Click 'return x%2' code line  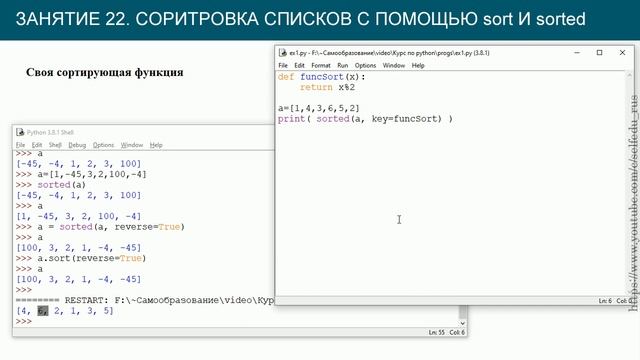[327, 87]
